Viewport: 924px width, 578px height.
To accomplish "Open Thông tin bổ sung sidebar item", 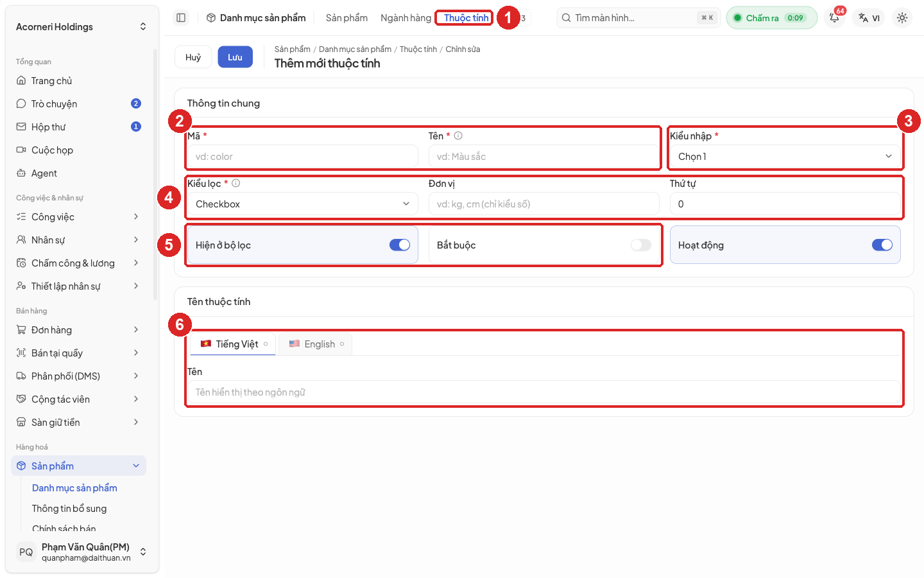I will pos(69,509).
